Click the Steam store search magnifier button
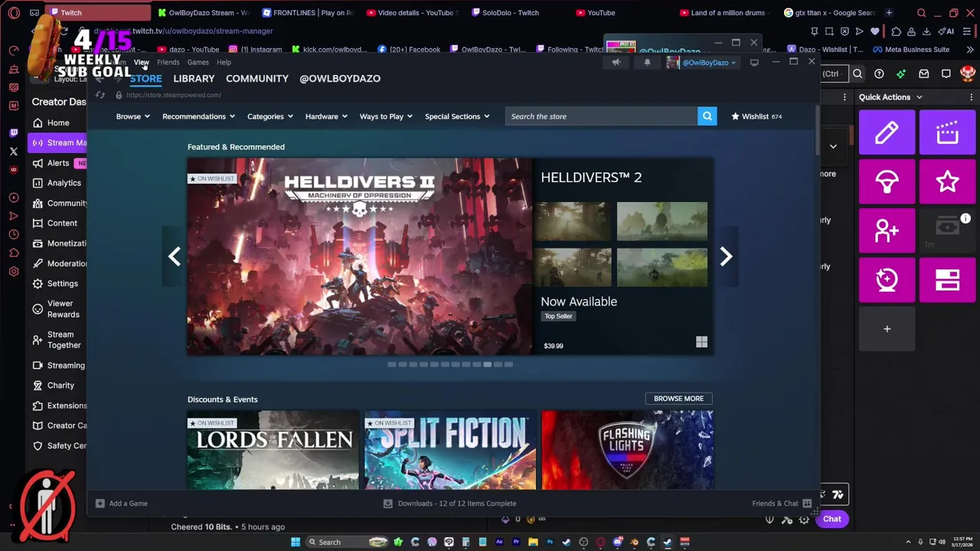Image resolution: width=980 pixels, height=551 pixels. click(x=707, y=116)
